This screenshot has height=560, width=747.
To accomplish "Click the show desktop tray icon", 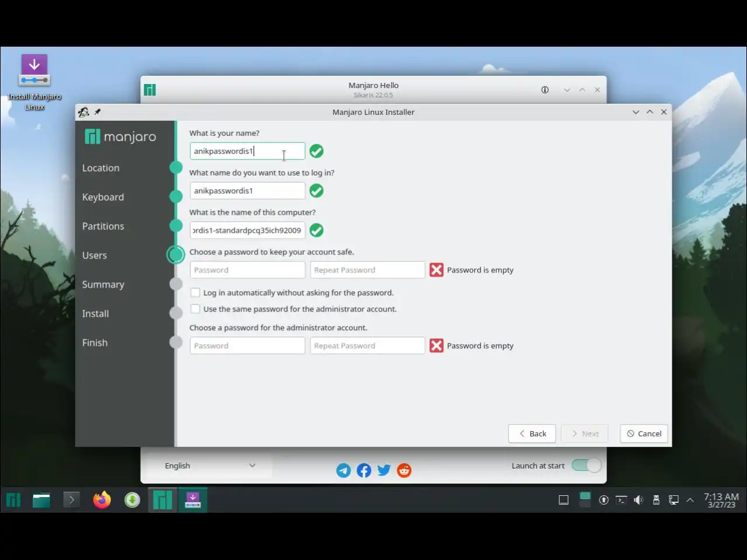I will click(564, 500).
